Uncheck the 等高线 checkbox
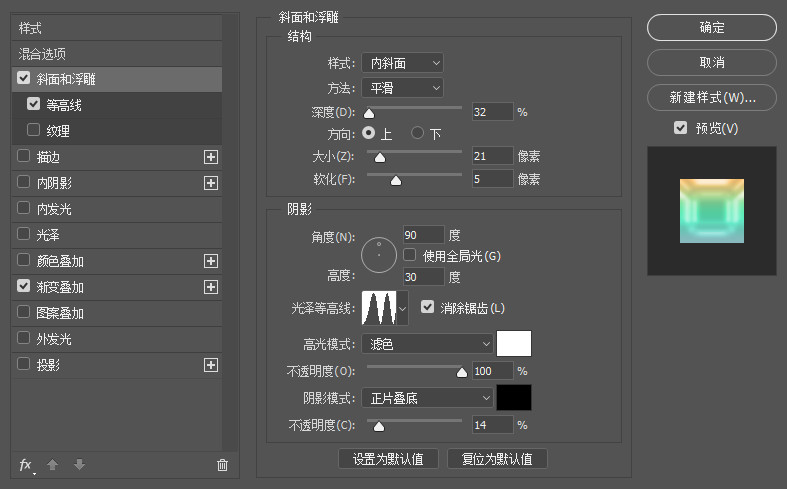The image size is (787, 489). 34,104
